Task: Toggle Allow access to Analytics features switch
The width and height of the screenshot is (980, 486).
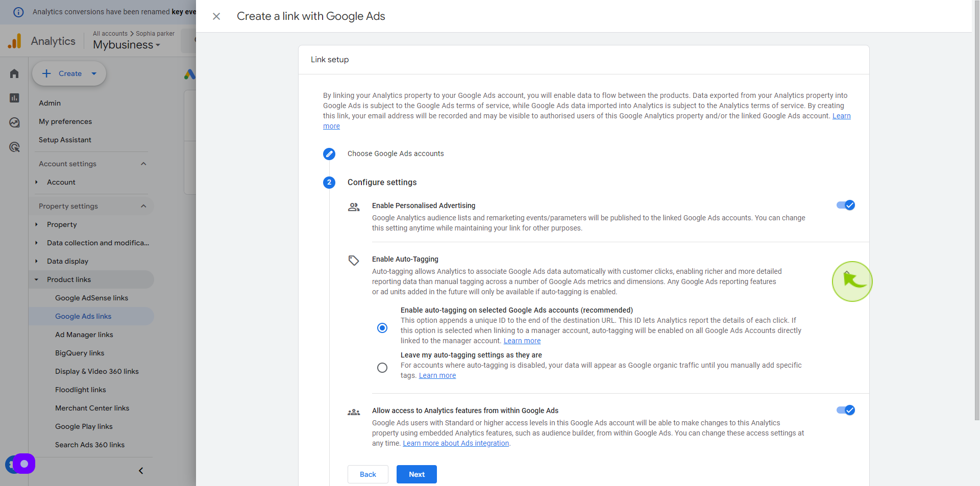Action: pyautogui.click(x=846, y=410)
